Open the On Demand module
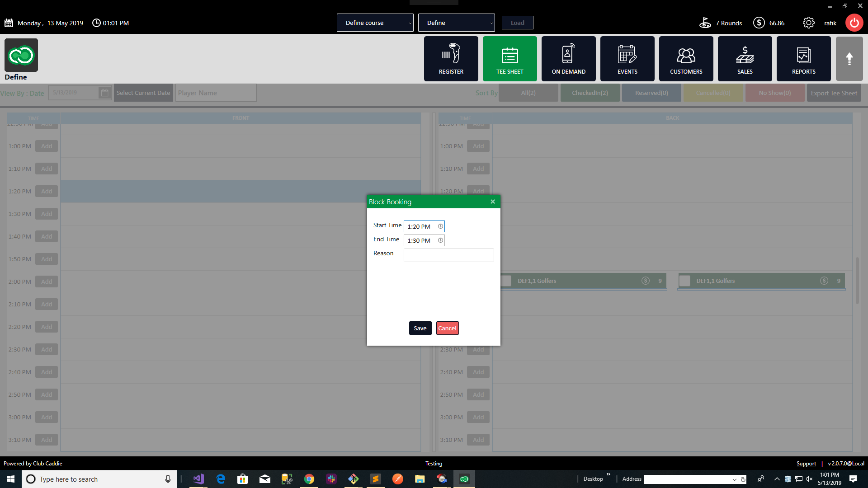 [x=568, y=59]
